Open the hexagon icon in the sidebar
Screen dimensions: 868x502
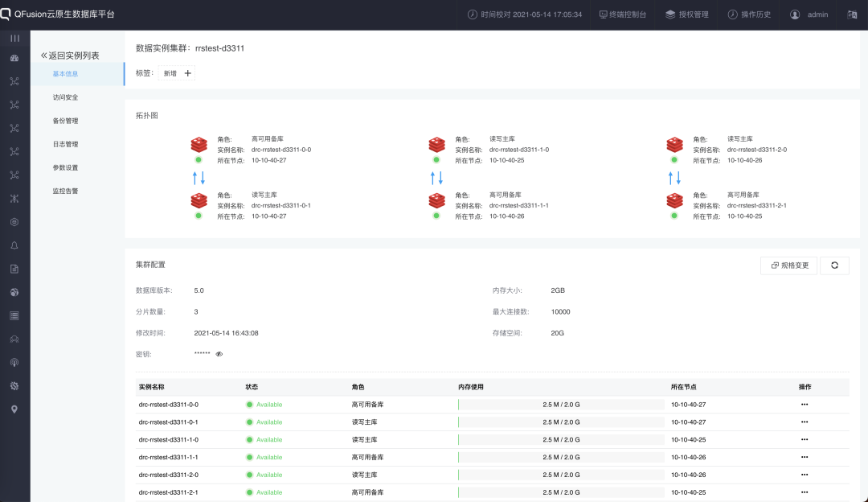point(14,222)
